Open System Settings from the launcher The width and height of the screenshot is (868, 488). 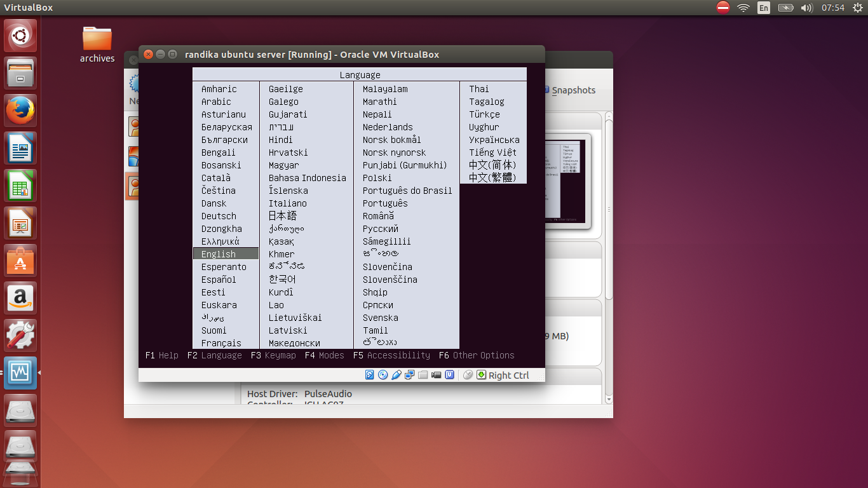[20, 335]
